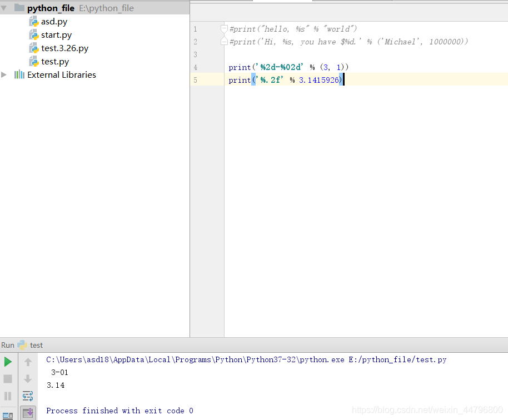Screen dimensions: 508x420
Task: Click the test.py Python file icon
Action: click(34, 62)
